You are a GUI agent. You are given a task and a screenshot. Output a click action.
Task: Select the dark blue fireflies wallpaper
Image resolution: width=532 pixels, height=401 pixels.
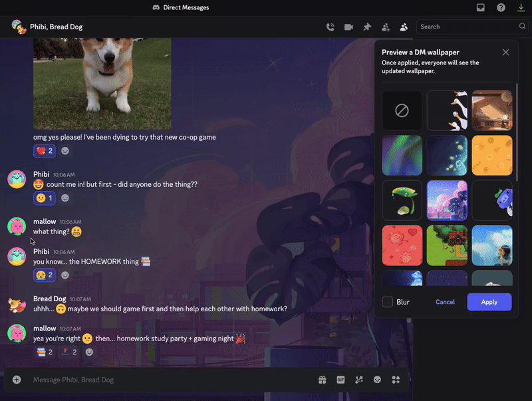pos(447,156)
